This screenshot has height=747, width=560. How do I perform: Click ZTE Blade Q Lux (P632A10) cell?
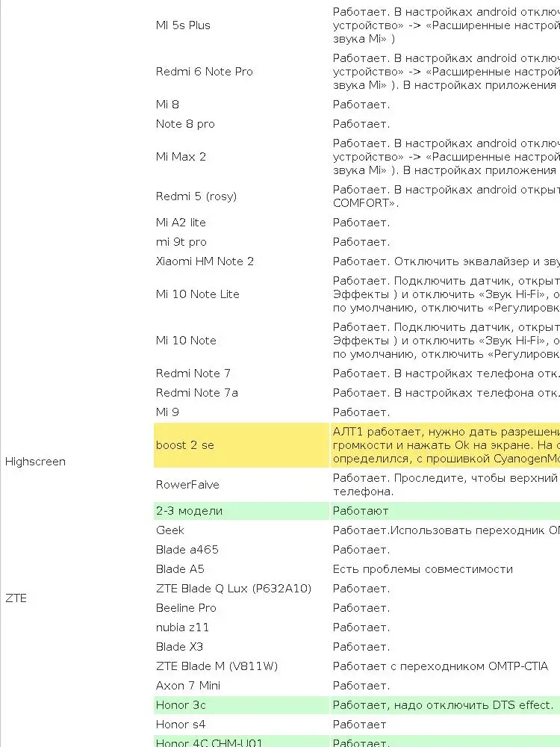tap(234, 589)
